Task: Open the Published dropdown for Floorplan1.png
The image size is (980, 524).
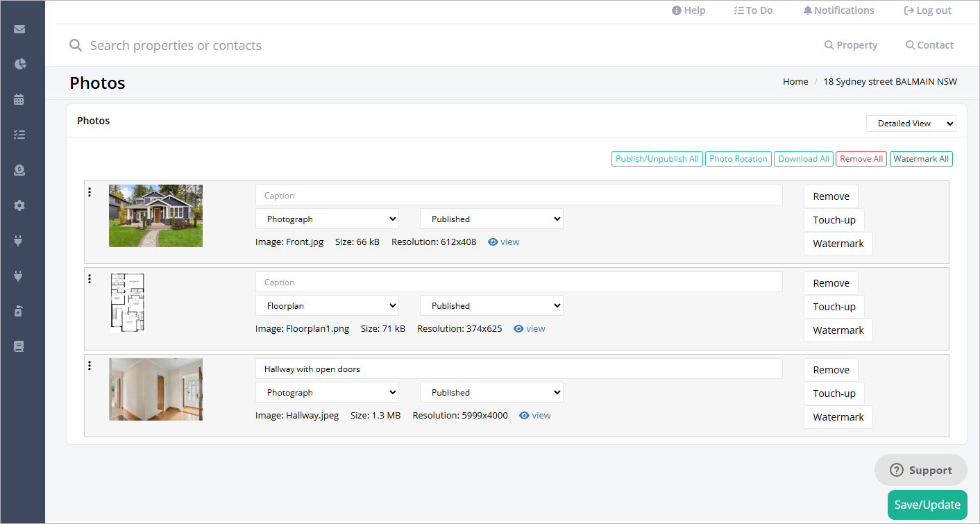Action: tap(491, 306)
